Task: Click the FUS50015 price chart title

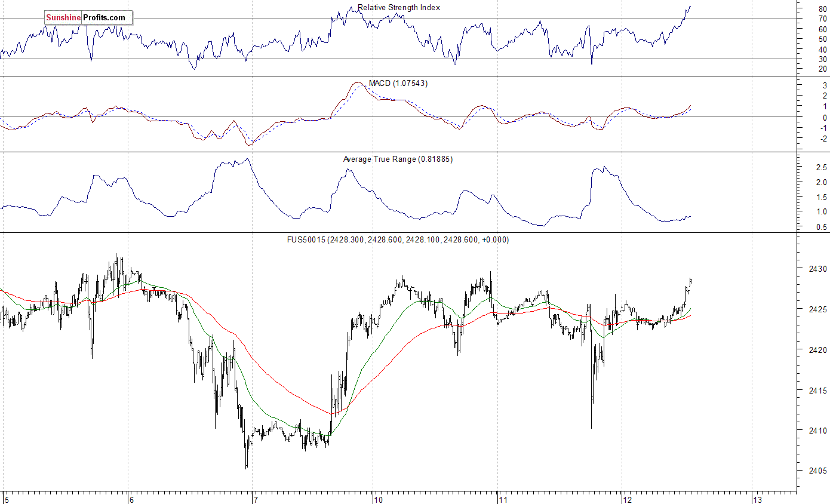Action: [398, 240]
